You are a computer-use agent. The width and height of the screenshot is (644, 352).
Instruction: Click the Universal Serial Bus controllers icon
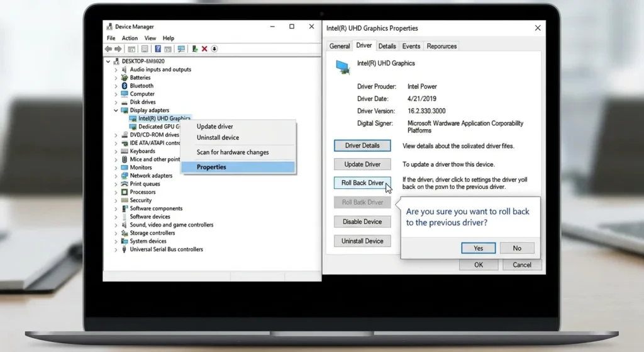pyautogui.click(x=125, y=249)
